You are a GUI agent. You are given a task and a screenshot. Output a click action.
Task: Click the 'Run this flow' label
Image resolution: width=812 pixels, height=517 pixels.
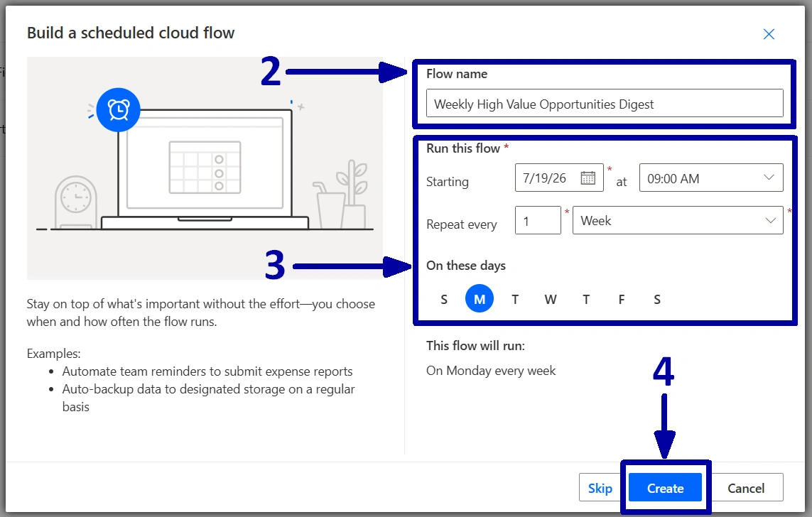pos(463,148)
